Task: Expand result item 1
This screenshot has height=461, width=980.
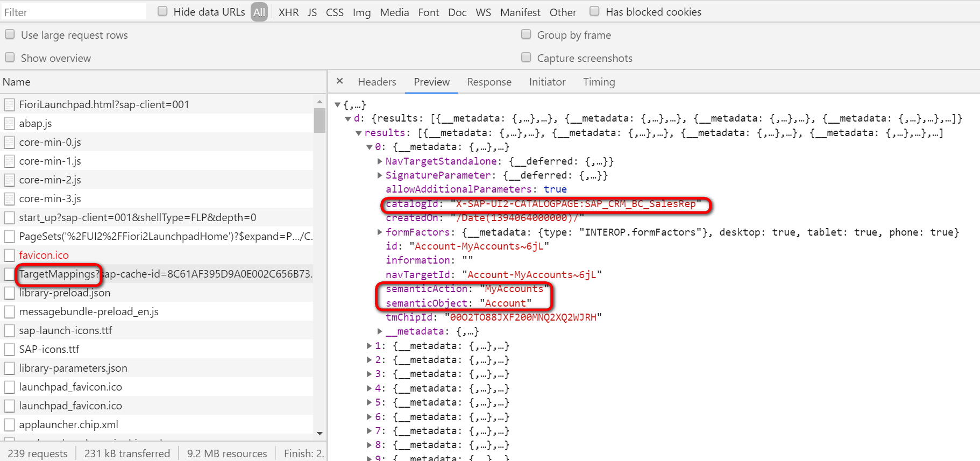Action: pos(370,345)
